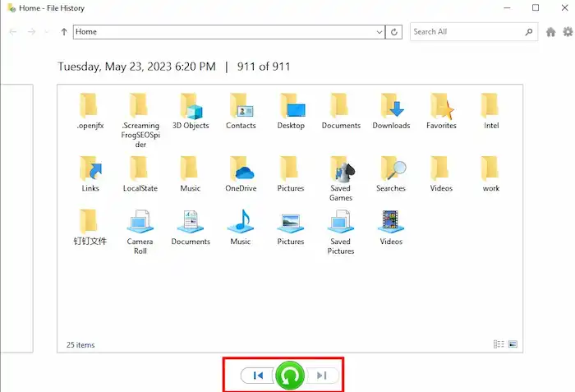575x392 pixels.
Task: Switch to details view layout
Action: [x=499, y=344]
